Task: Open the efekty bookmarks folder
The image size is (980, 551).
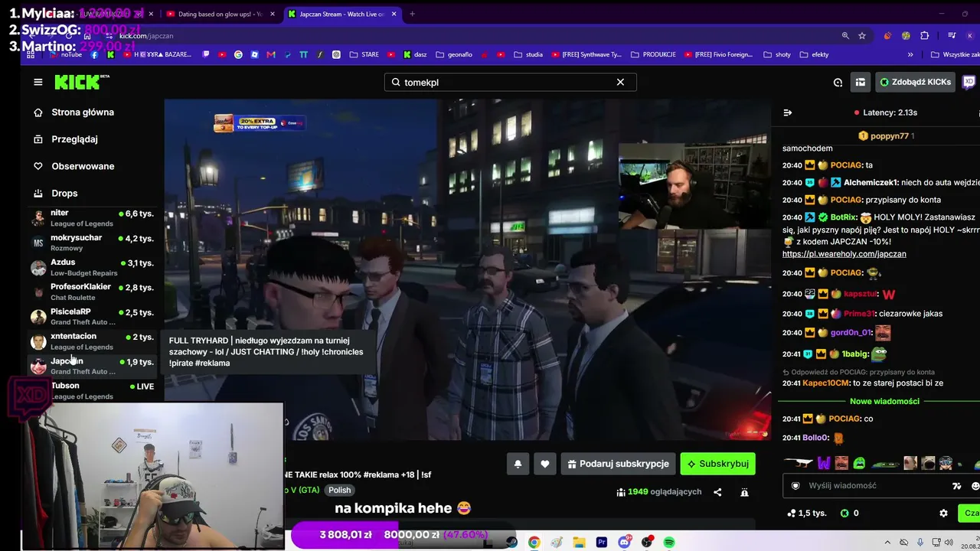Action: pyautogui.click(x=815, y=54)
